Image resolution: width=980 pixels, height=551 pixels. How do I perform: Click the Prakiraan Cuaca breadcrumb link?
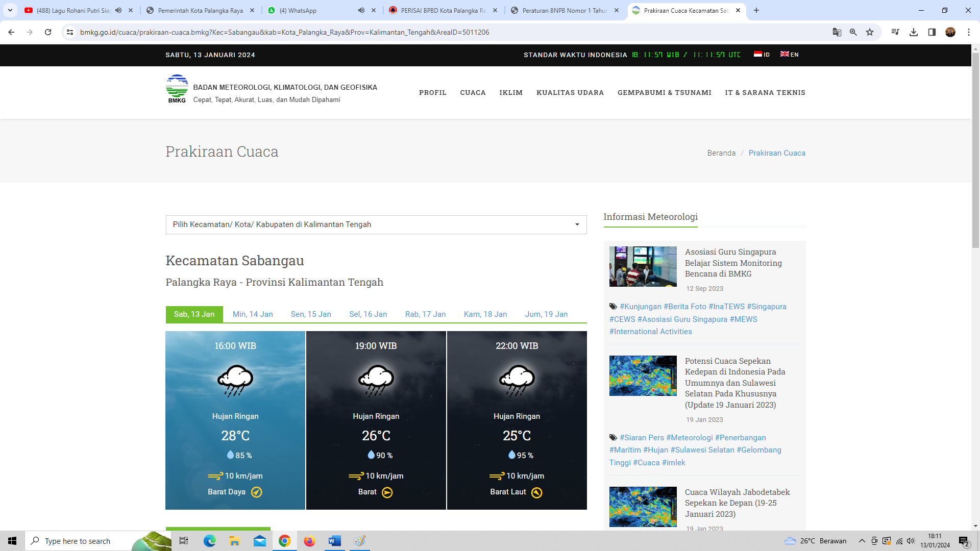tap(777, 153)
